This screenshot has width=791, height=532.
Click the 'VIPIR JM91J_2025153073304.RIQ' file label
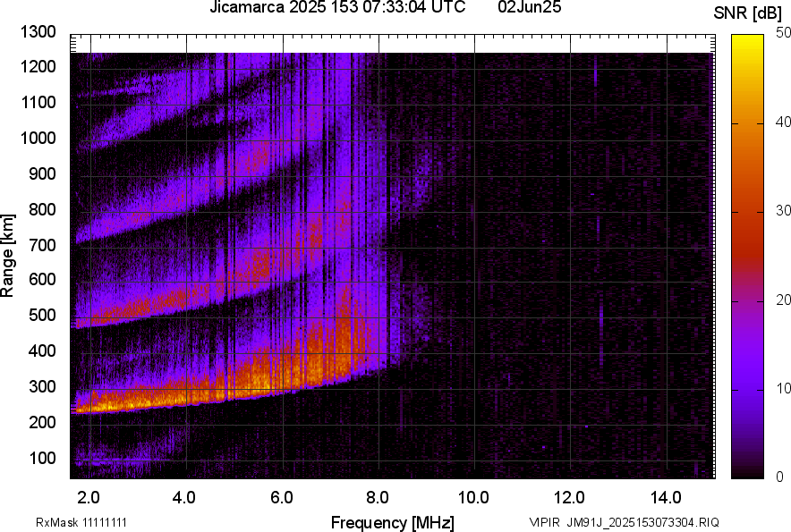point(624,522)
